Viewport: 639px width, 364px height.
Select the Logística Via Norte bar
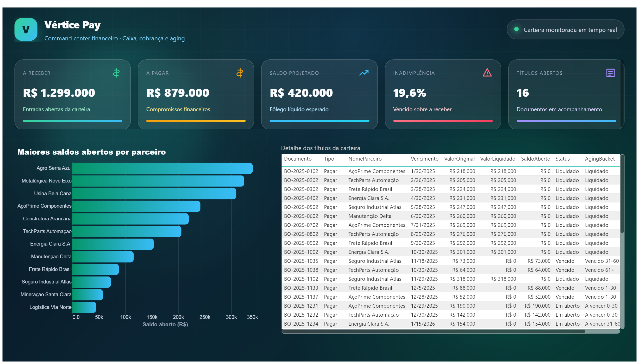(84, 307)
